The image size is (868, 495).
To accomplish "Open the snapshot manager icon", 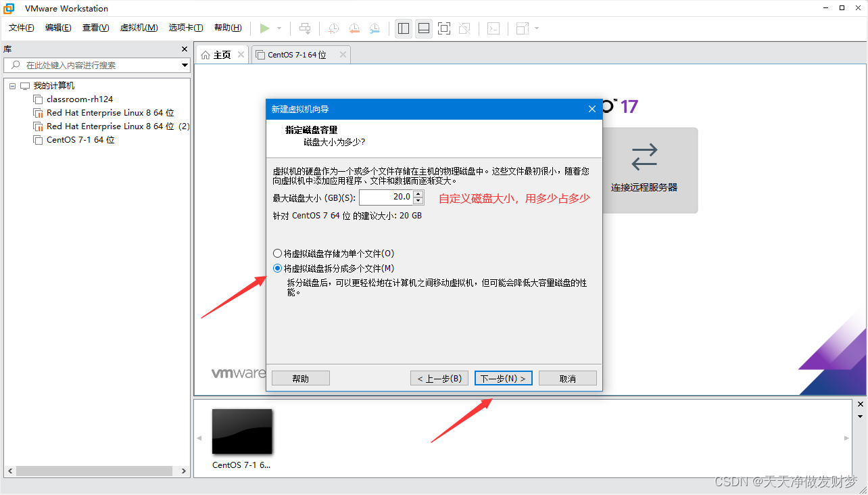I will click(x=375, y=28).
